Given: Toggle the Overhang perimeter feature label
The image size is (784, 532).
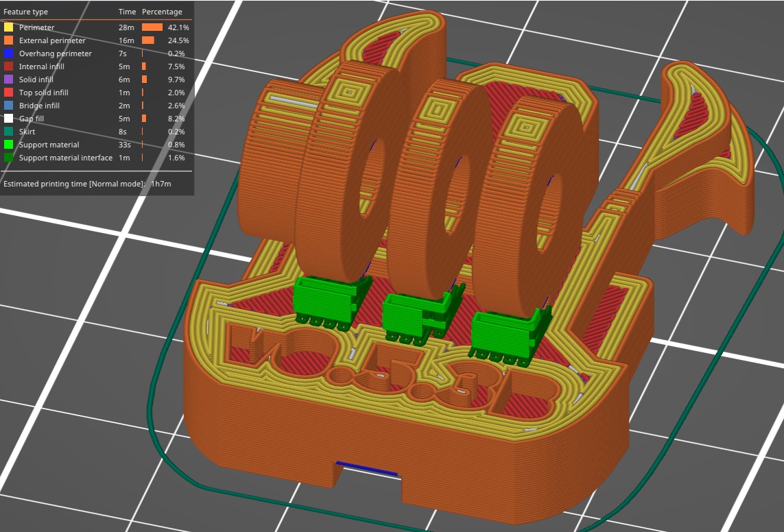Looking at the screenshot, I should [56, 53].
